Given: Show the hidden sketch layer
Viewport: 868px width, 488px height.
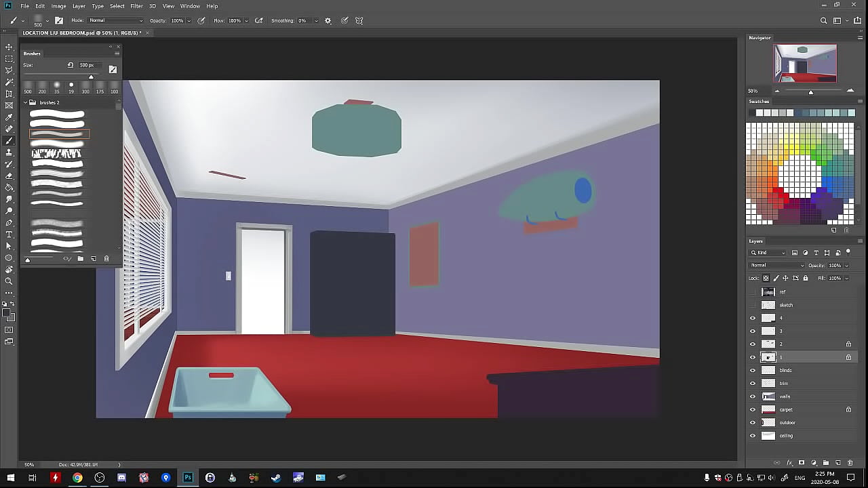Looking at the screenshot, I should point(752,305).
